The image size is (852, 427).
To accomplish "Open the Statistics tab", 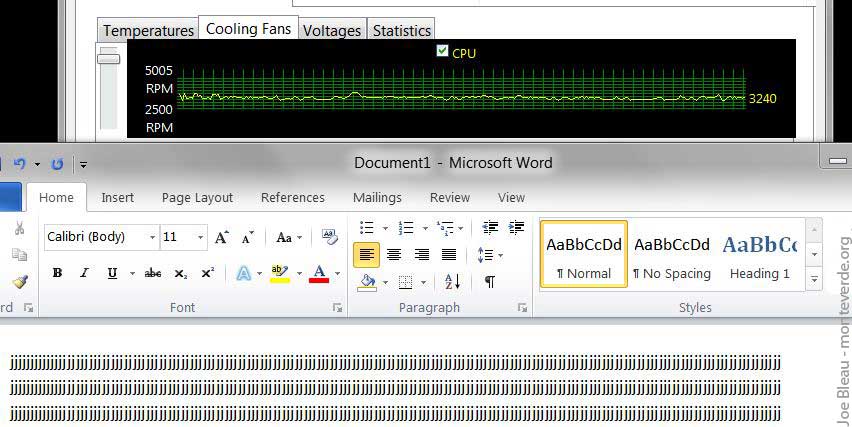I will (x=402, y=30).
